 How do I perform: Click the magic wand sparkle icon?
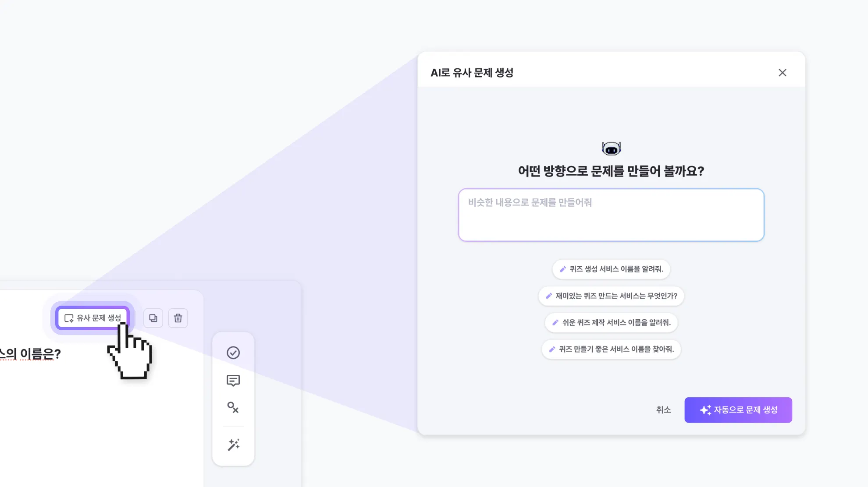pos(233,445)
